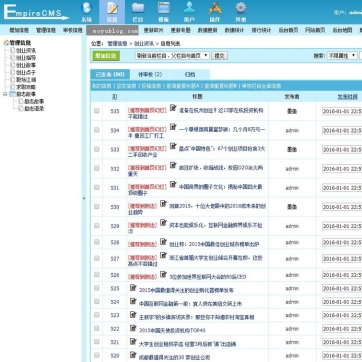Click edit icon for article ID 520

[133, 355]
